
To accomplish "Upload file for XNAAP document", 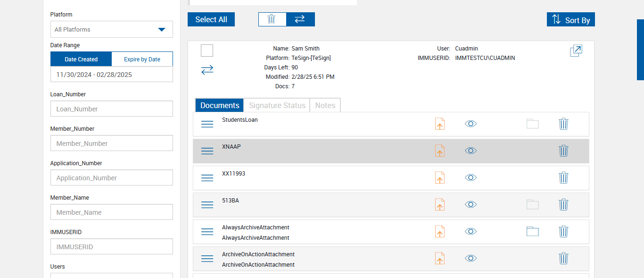I will coord(439,151).
